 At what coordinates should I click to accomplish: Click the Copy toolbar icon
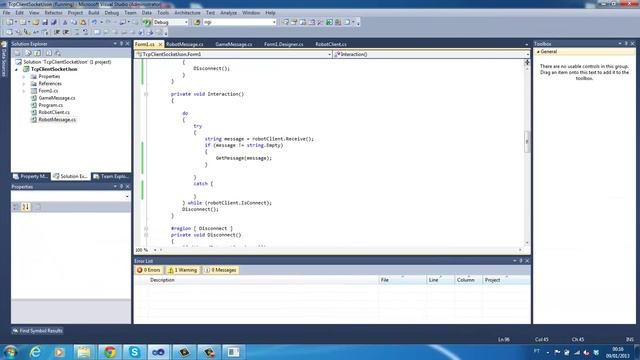[x=74, y=22]
